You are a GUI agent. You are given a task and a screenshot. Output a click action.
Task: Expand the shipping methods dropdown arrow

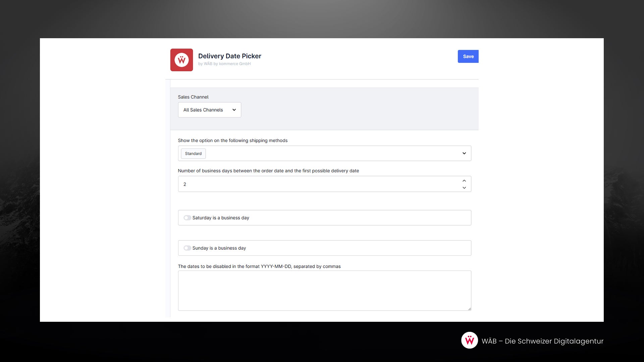(464, 154)
